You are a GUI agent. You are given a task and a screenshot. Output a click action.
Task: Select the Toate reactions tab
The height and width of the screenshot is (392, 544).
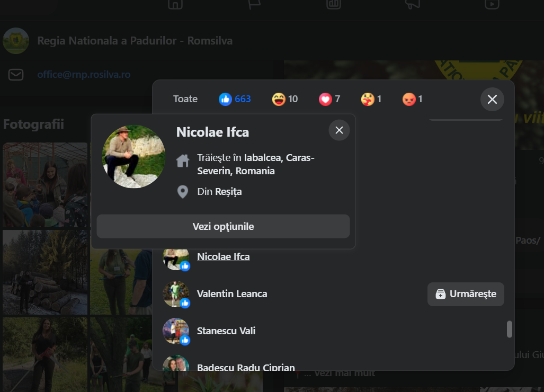185,99
